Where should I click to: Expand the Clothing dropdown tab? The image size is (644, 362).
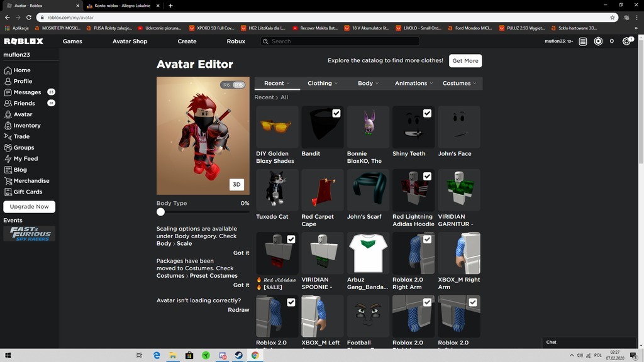323,84
